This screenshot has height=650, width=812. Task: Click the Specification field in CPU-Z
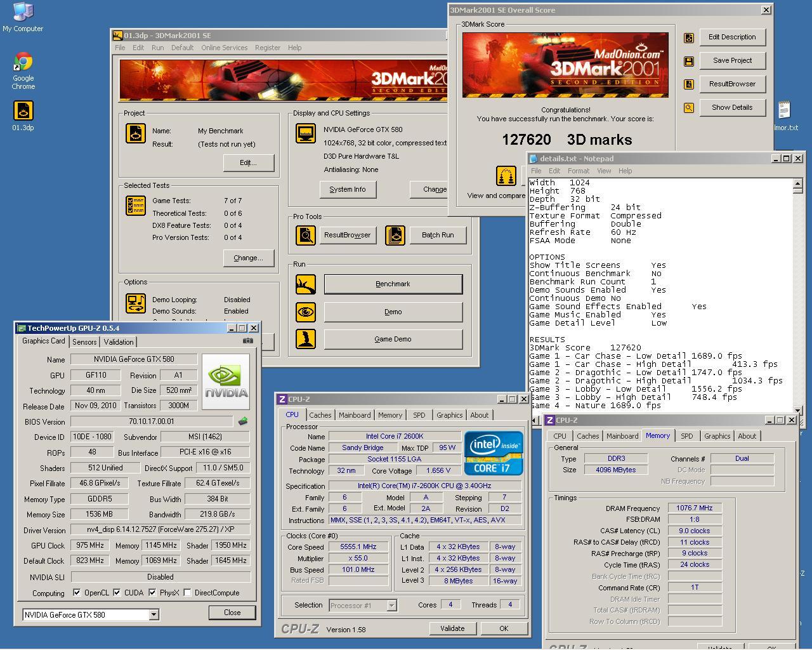425,486
